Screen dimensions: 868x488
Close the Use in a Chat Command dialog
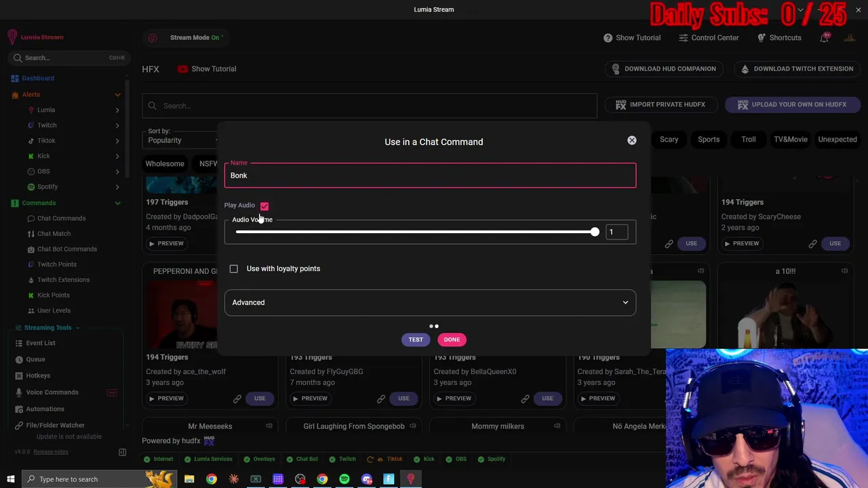(x=631, y=140)
